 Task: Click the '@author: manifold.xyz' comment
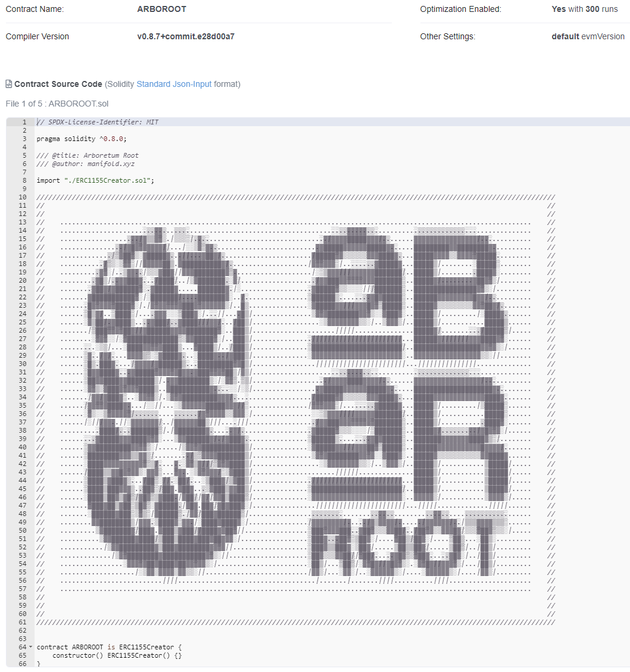85,164
